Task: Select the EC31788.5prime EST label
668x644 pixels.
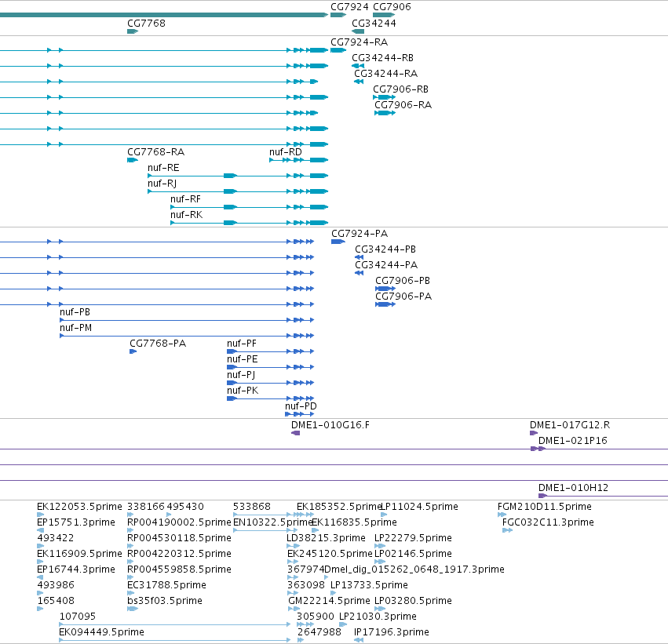Action: (166, 585)
